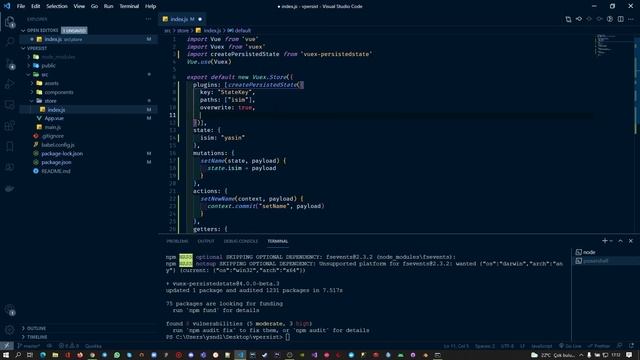
Task: Switch to the Problems panel tab
Action: (x=177, y=241)
